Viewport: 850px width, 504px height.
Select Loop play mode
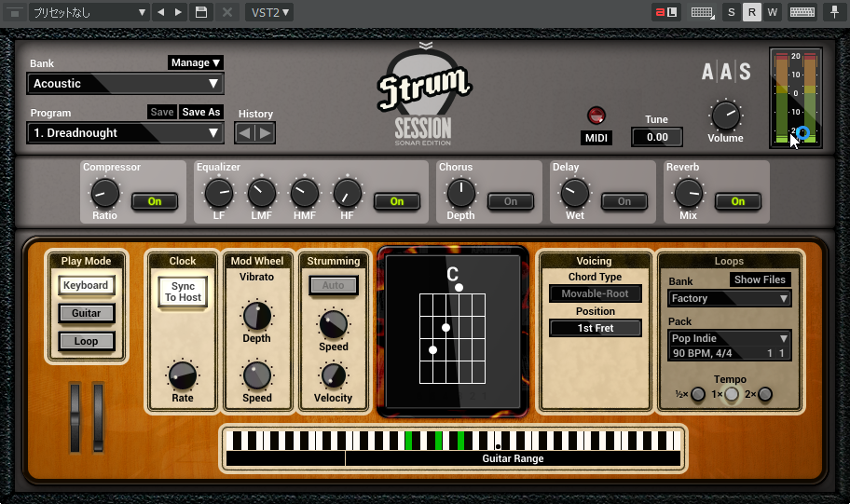pyautogui.click(x=86, y=341)
